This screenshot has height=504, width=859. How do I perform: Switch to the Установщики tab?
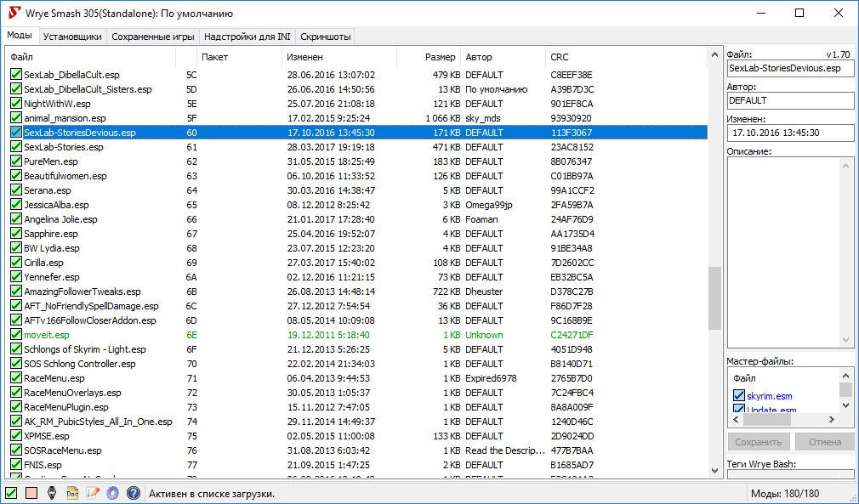coord(72,37)
